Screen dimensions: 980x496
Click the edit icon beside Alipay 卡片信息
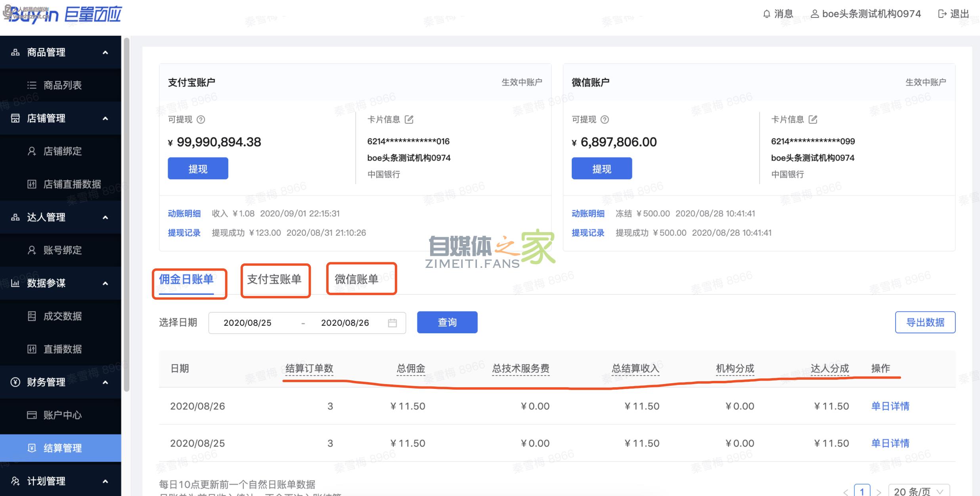(x=409, y=119)
